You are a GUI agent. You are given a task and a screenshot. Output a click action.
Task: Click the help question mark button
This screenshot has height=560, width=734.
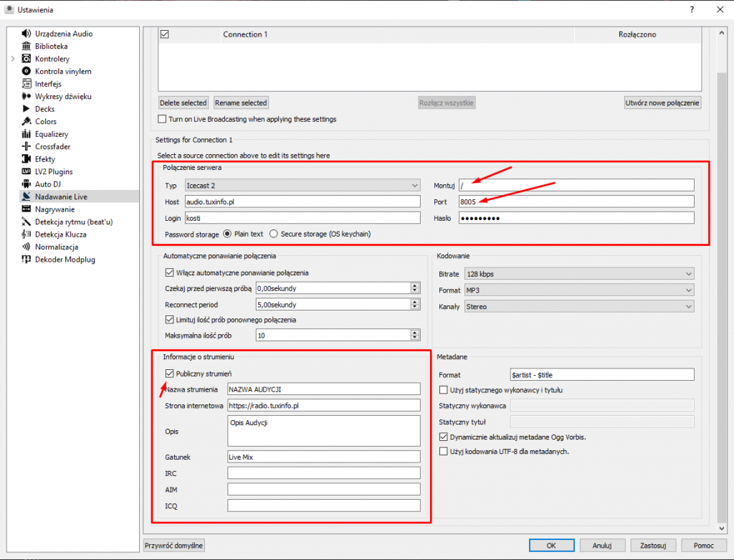(692, 9)
